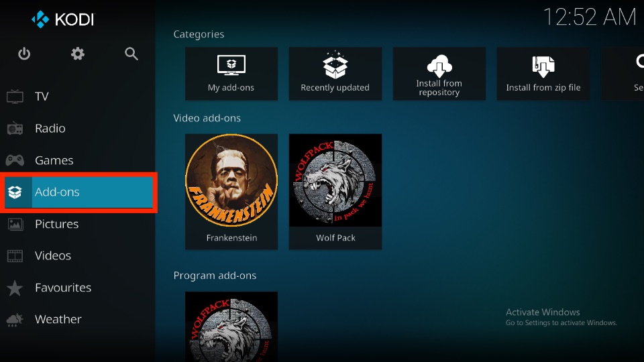Click the Kodi logo
This screenshot has height=362, width=644.
click(63, 19)
